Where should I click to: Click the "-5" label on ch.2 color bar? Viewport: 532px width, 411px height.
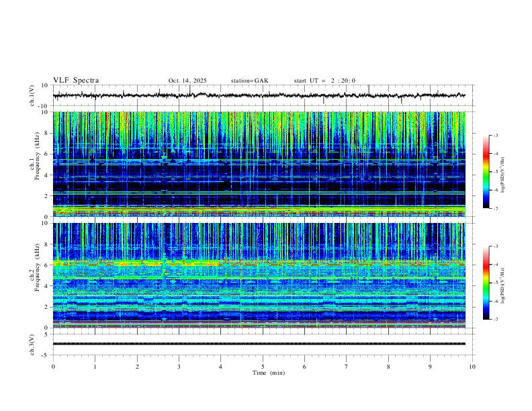click(x=496, y=283)
